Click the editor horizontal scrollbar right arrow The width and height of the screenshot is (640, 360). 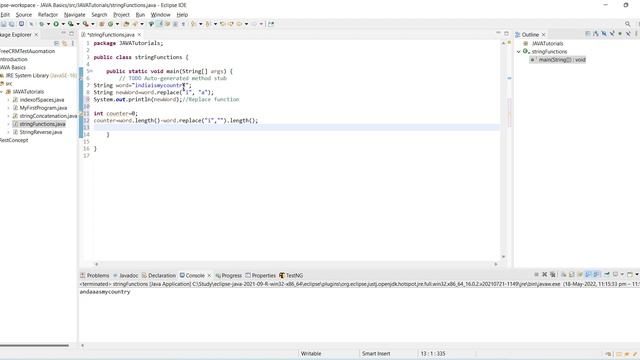click(496, 264)
